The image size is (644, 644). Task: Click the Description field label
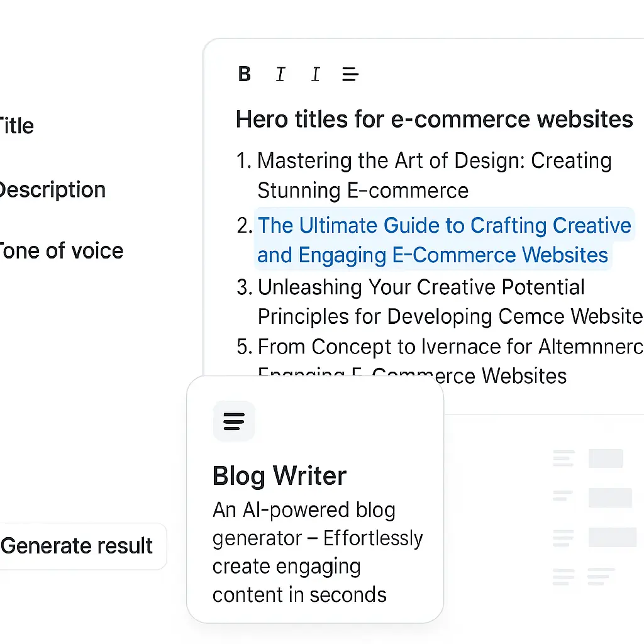(x=52, y=189)
